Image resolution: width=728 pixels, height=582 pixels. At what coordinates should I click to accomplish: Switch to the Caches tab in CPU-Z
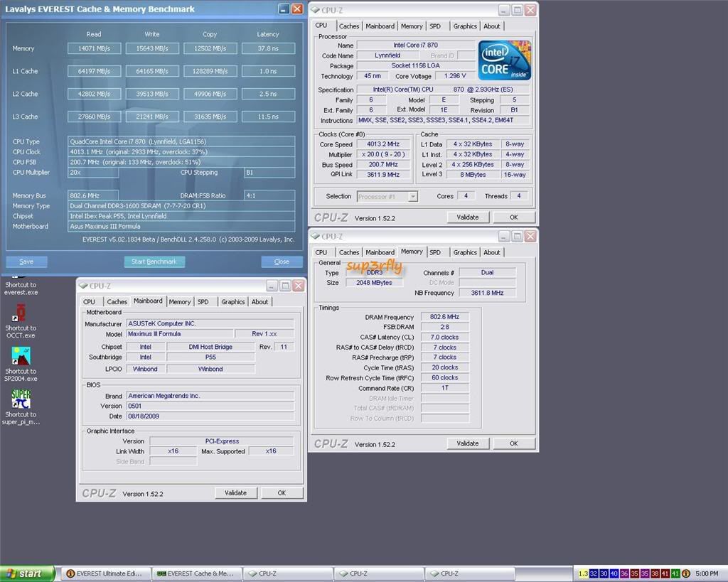coord(348,26)
